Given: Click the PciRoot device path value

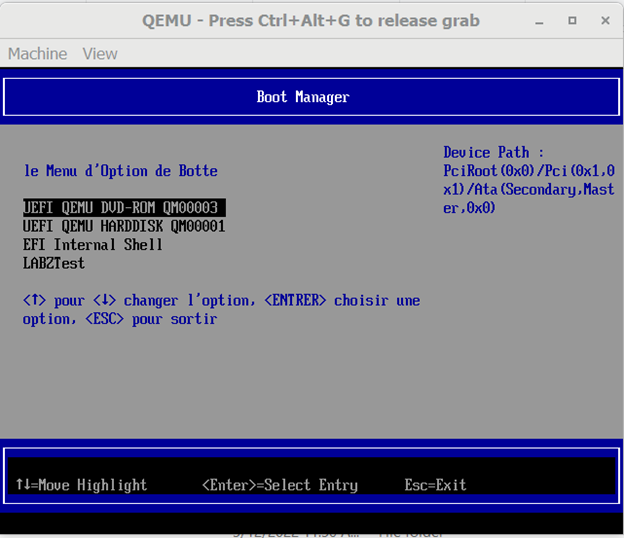Looking at the screenshot, I should (529, 189).
